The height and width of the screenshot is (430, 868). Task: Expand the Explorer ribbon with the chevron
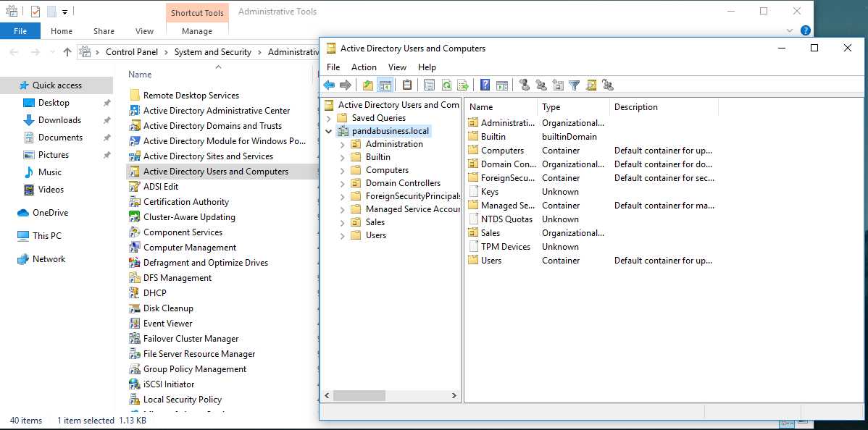point(790,31)
